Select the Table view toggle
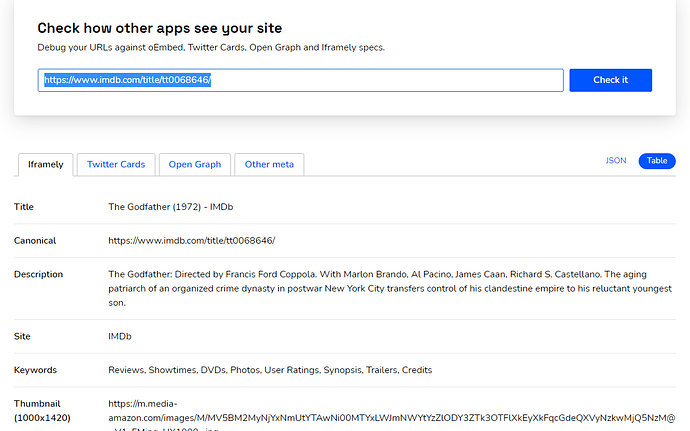This screenshot has height=431, width=690. (657, 161)
